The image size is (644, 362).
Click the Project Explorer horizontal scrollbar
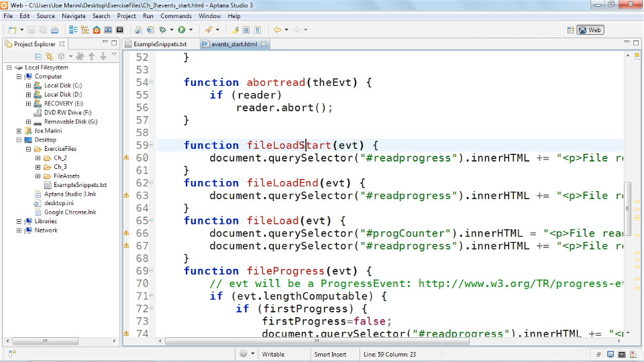click(x=46, y=341)
